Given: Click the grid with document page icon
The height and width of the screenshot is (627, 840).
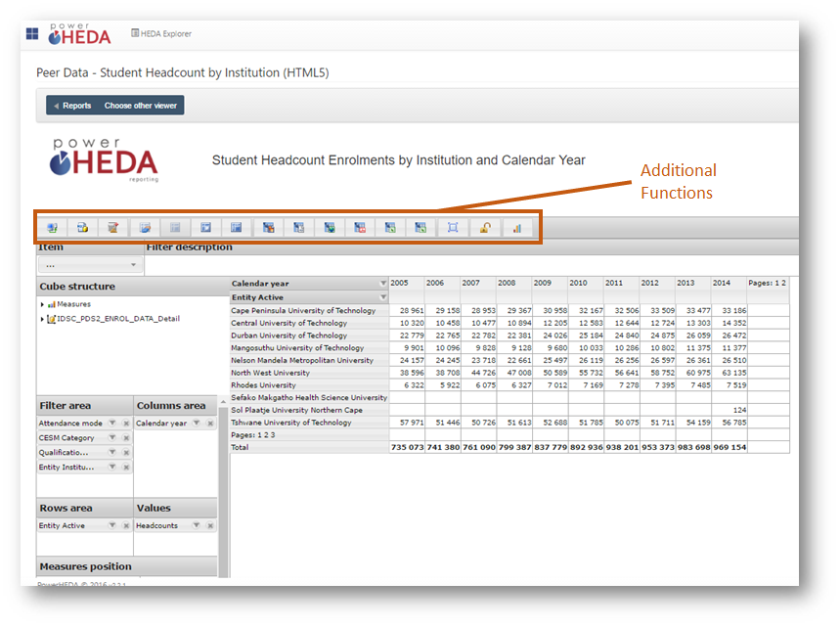Looking at the screenshot, I should tap(299, 228).
